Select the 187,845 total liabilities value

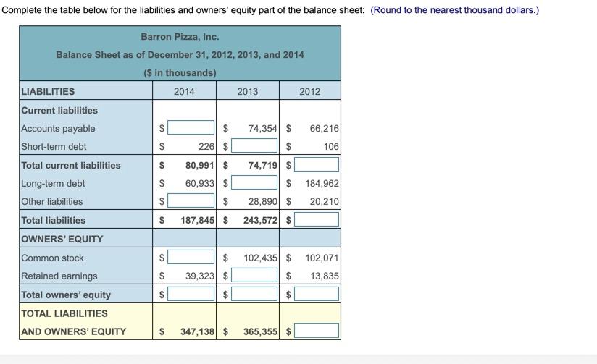(197, 220)
